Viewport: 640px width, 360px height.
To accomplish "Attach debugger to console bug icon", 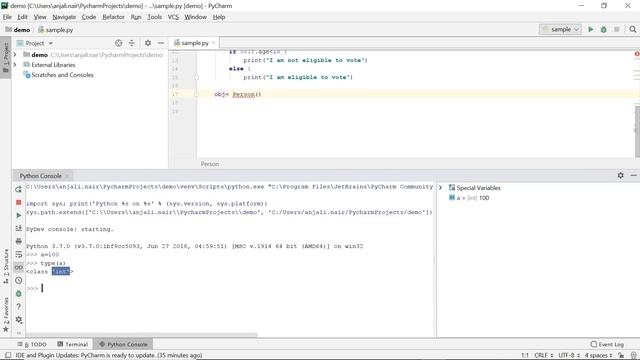I will point(18,293).
